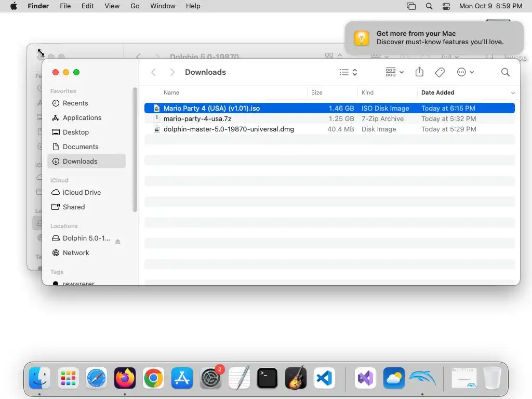Open the search icon in Downloads window
The height and width of the screenshot is (399, 532).
pyautogui.click(x=505, y=72)
